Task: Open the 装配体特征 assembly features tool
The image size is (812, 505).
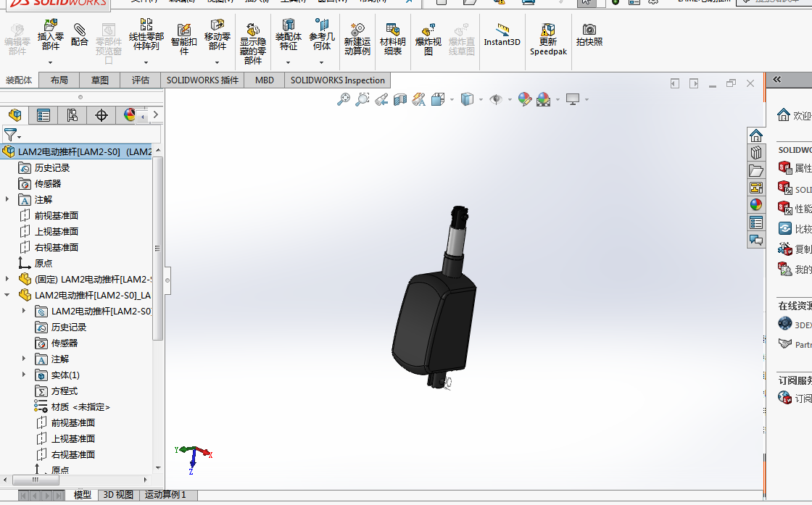Action: (x=289, y=35)
